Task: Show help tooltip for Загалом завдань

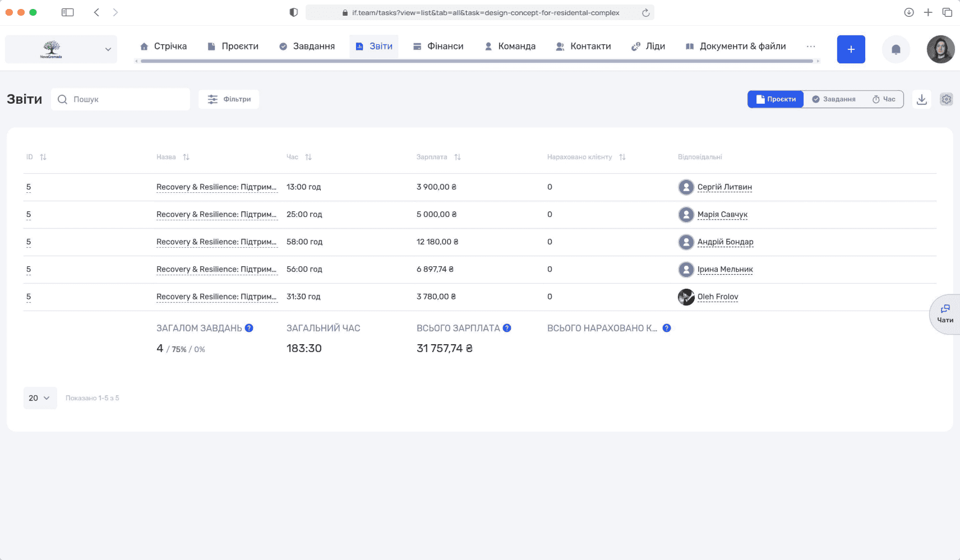Action: 249,328
